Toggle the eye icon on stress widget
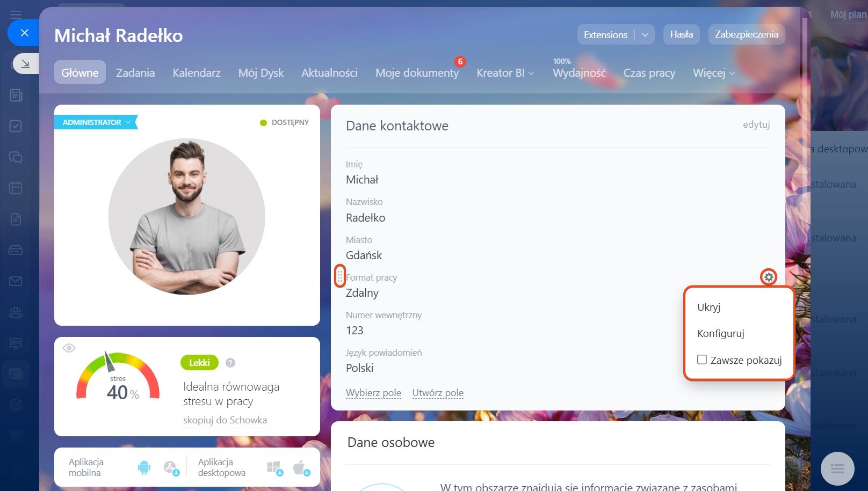 coord(69,348)
